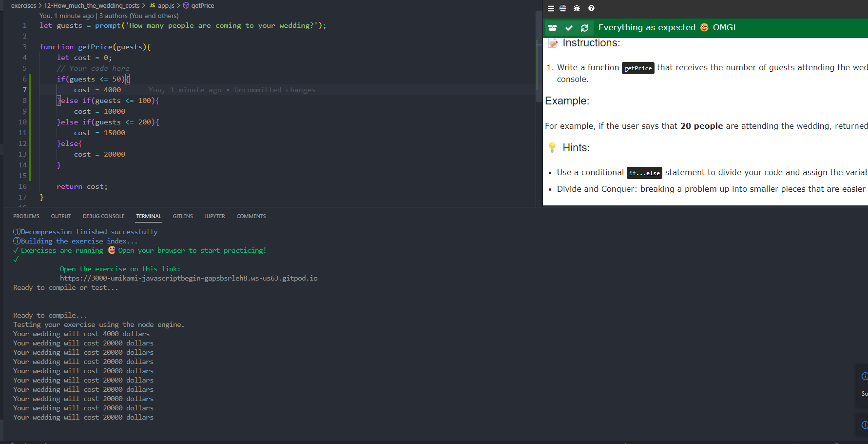Open the gitpod.io exercise link in terminal
The width and height of the screenshot is (868, 444).
point(189,278)
